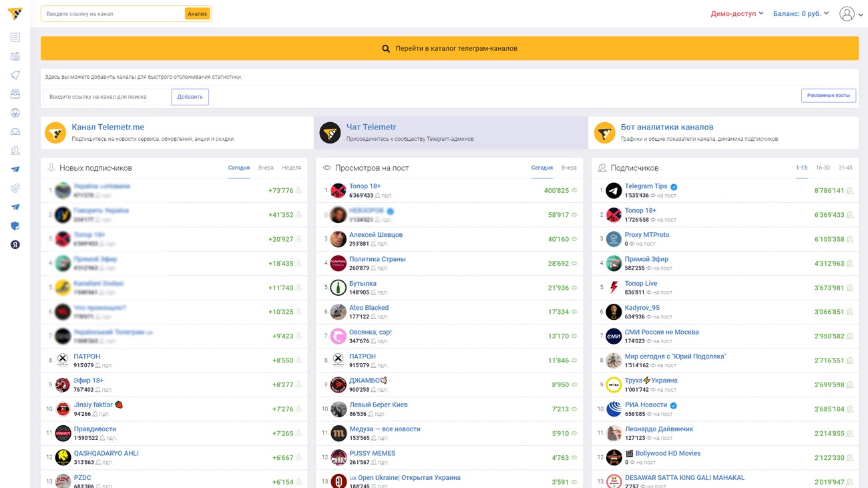Viewport: 868px width, 488px height.
Task: Click the Добавить button
Action: pos(190,97)
